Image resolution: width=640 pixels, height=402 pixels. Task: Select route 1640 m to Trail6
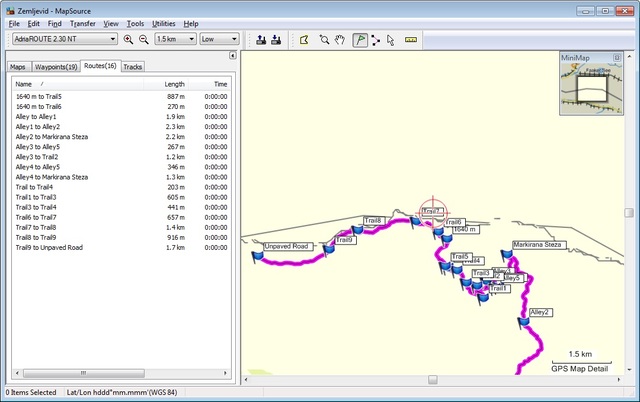pos(121,107)
